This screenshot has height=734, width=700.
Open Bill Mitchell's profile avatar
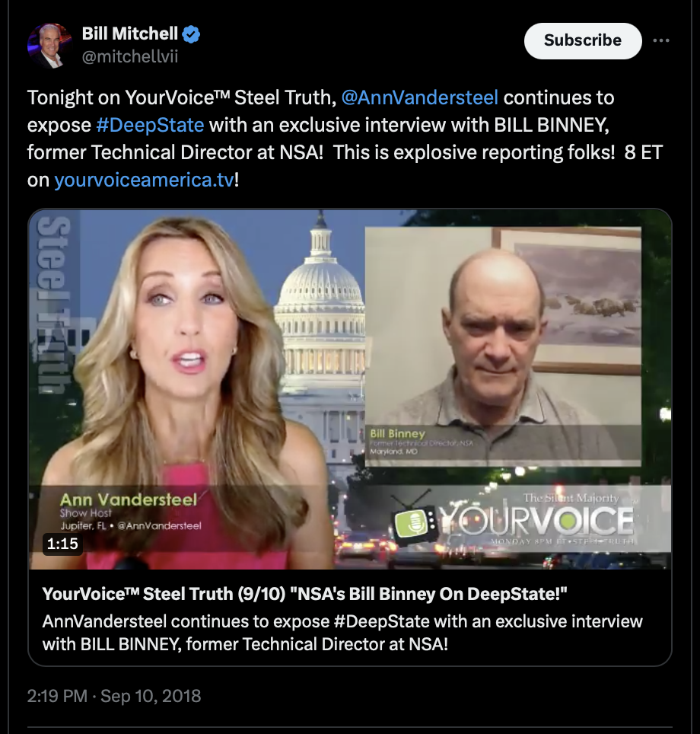click(49, 46)
